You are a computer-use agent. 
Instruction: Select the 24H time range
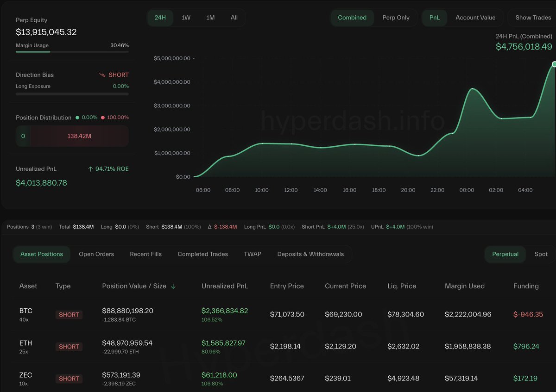(x=160, y=18)
